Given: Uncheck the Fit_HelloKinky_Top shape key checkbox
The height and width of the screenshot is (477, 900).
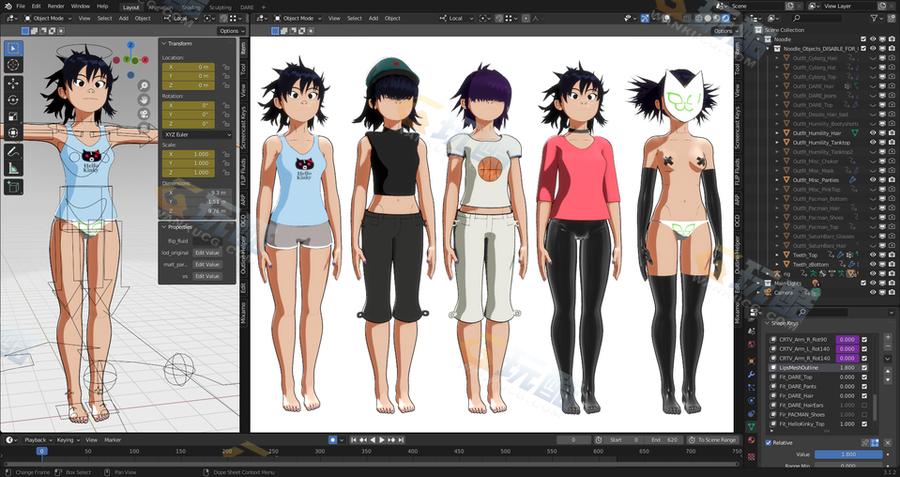Looking at the screenshot, I should [x=864, y=424].
